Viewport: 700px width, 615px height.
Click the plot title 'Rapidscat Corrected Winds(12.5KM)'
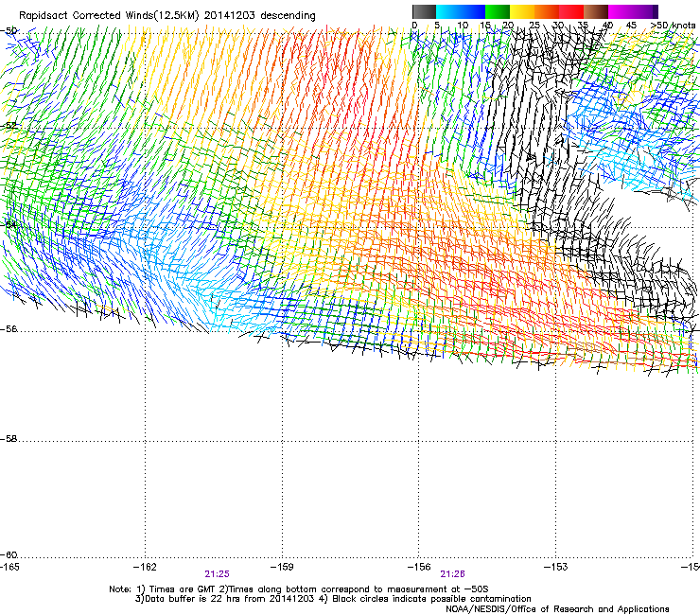(x=109, y=16)
